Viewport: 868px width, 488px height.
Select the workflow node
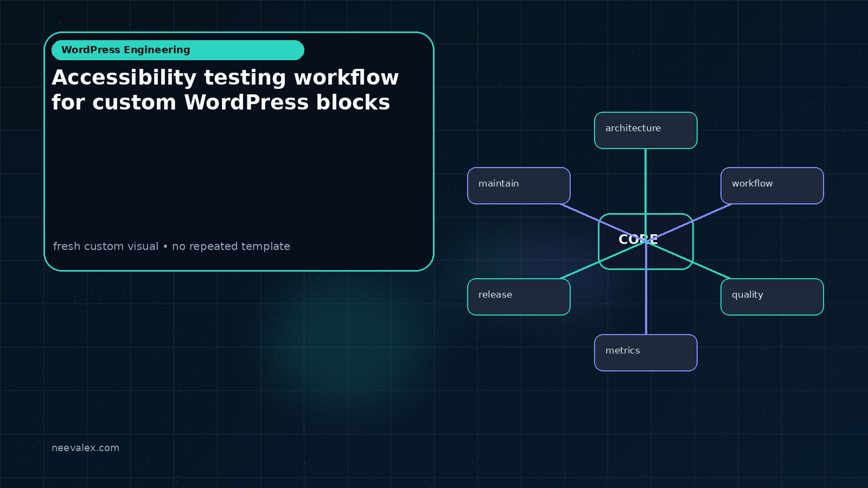(x=772, y=185)
